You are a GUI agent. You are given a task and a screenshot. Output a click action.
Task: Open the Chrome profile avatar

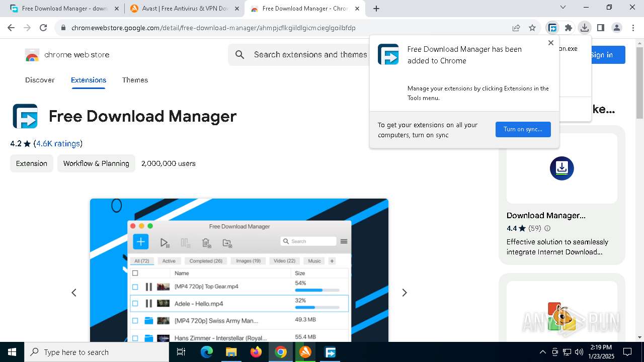617,28
